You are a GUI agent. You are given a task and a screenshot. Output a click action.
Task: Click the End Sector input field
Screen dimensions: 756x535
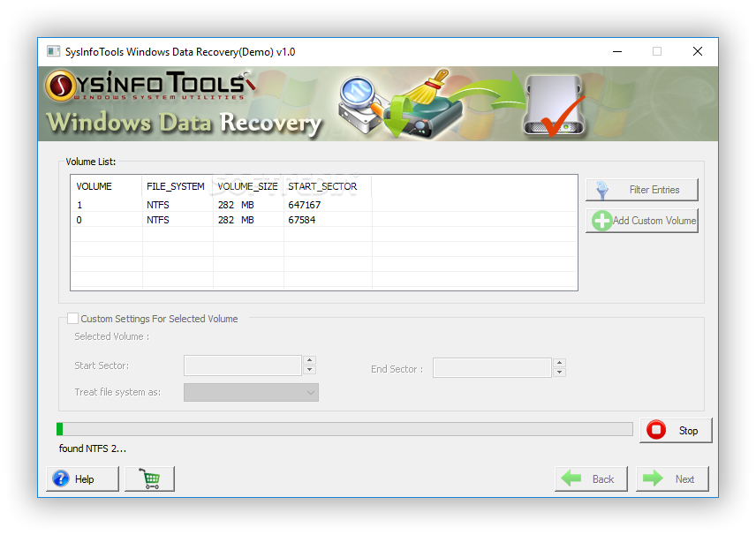492,368
